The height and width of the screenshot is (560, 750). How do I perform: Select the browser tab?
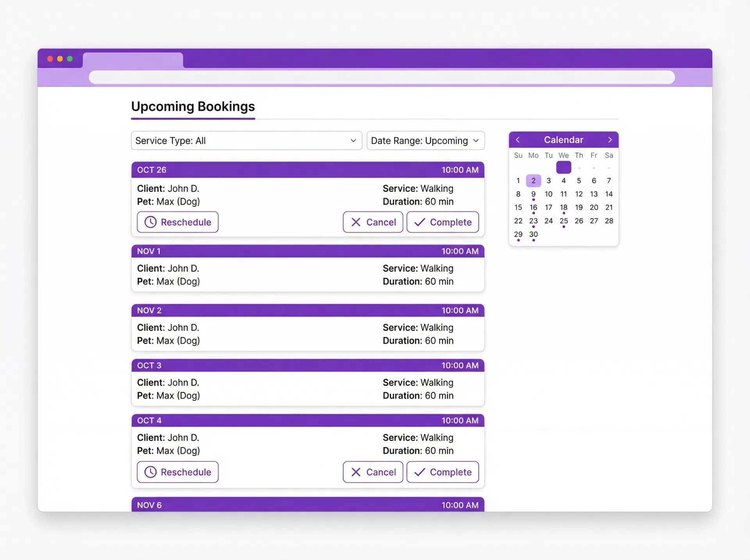[x=133, y=60]
